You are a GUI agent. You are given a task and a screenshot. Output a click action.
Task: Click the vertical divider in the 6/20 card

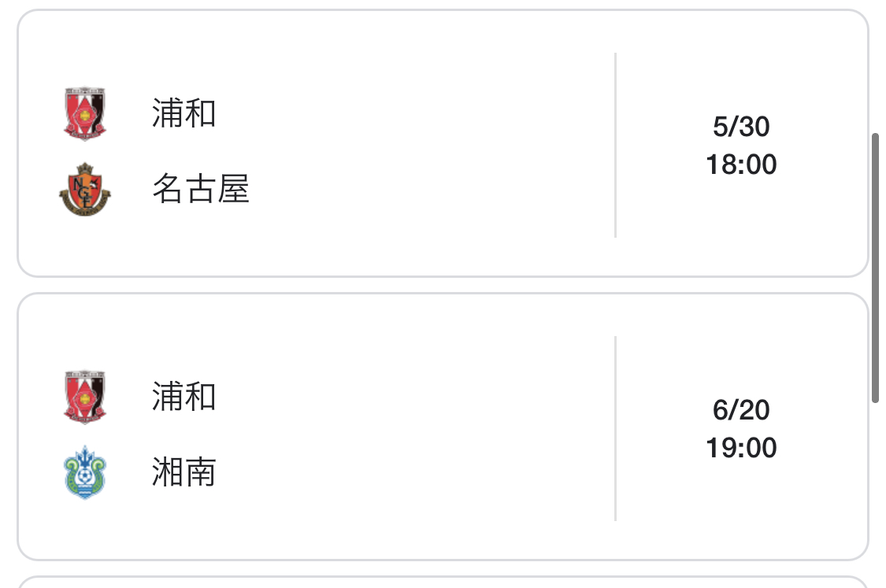(x=615, y=429)
